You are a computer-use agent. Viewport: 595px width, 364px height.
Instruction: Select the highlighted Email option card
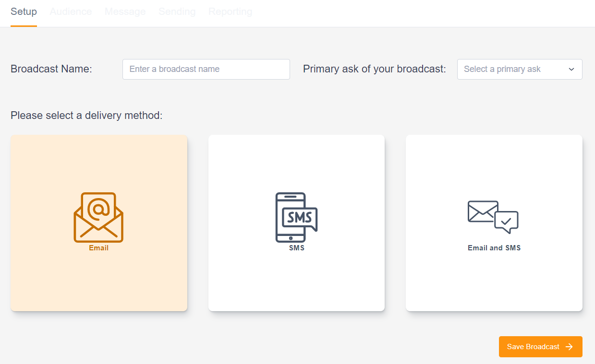[98, 223]
